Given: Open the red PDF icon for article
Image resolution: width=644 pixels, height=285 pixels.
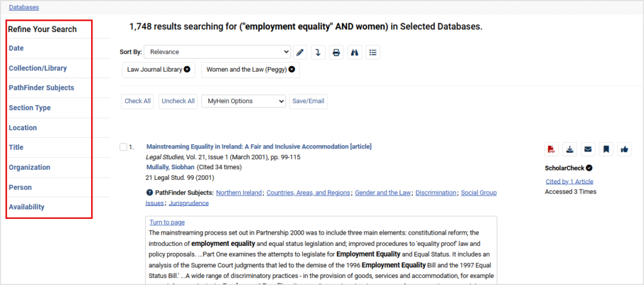Looking at the screenshot, I should click(552, 149).
